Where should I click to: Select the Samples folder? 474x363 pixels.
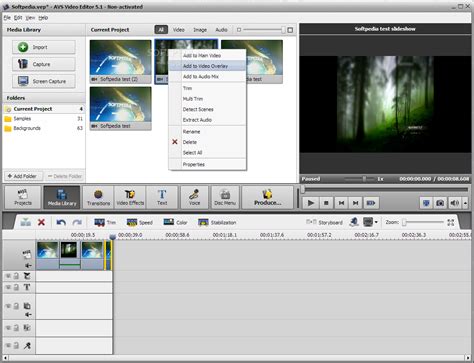pos(44,119)
